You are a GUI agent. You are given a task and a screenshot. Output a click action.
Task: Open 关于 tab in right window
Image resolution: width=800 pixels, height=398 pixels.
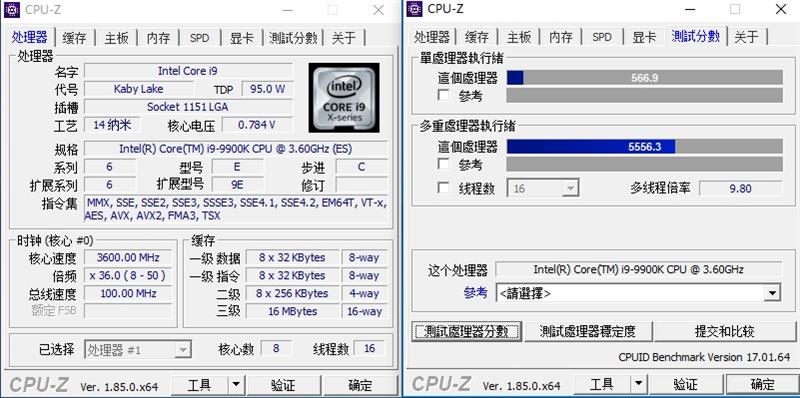[746, 37]
